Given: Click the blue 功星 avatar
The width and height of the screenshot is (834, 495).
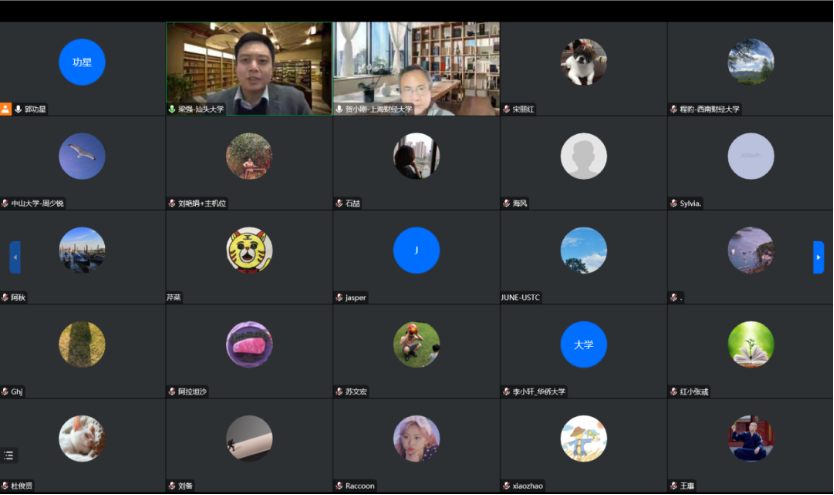Looking at the screenshot, I should click(82, 62).
